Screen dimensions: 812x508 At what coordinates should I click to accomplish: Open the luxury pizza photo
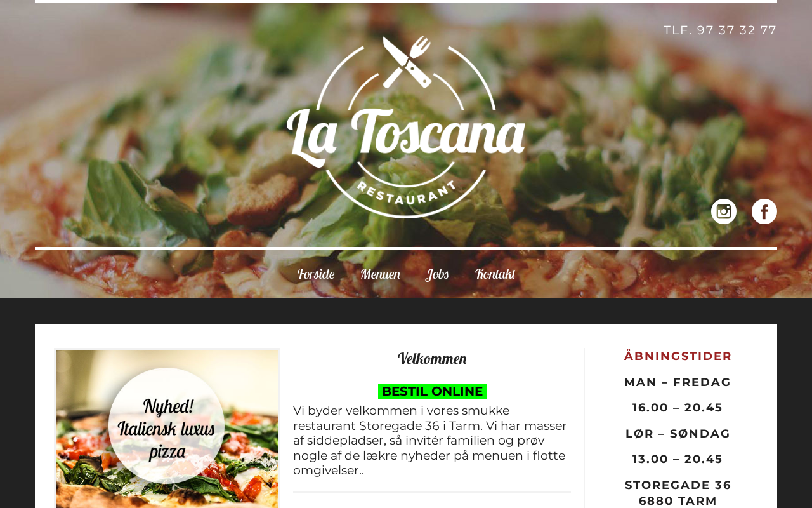(167, 429)
